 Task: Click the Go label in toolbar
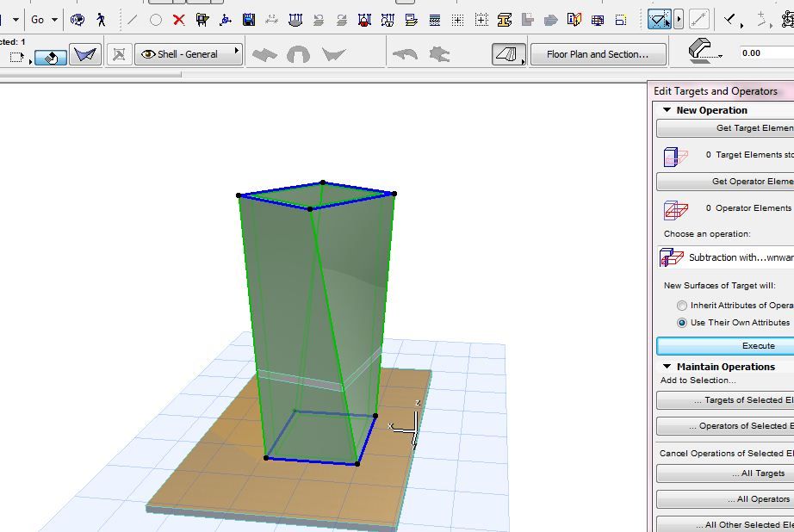[x=38, y=20]
